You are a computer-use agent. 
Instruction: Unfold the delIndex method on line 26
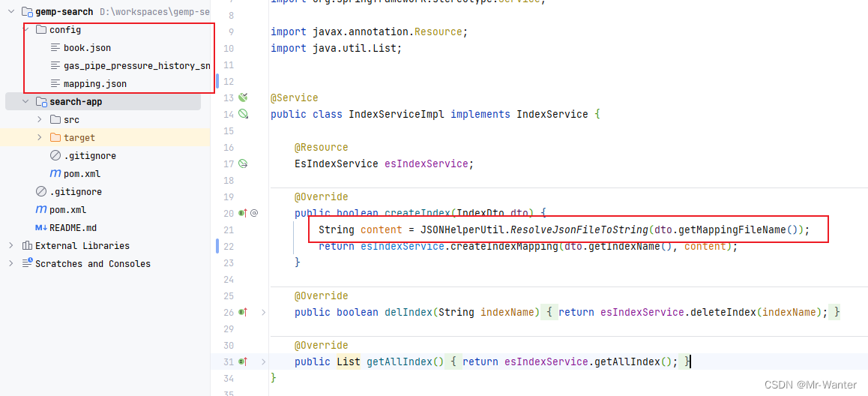pos(264,312)
